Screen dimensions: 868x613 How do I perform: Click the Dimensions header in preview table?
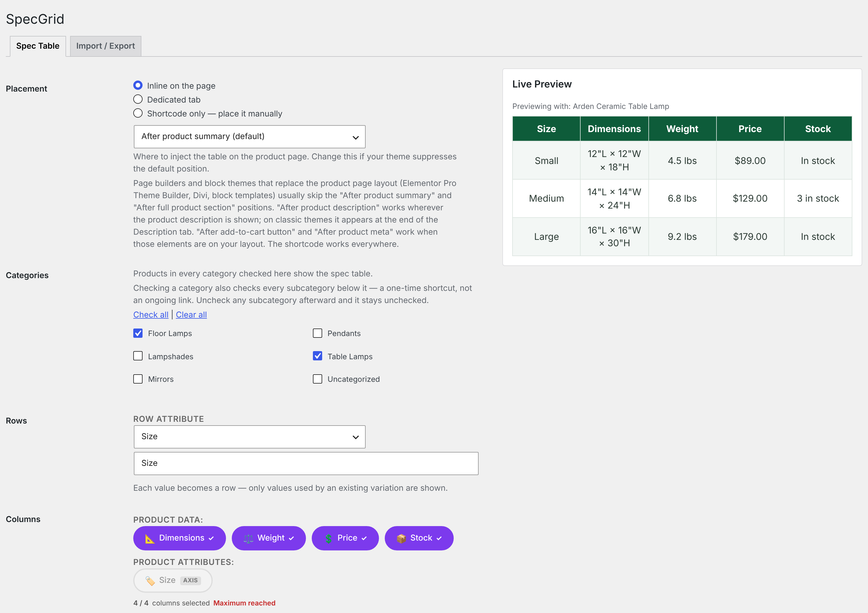(x=614, y=129)
